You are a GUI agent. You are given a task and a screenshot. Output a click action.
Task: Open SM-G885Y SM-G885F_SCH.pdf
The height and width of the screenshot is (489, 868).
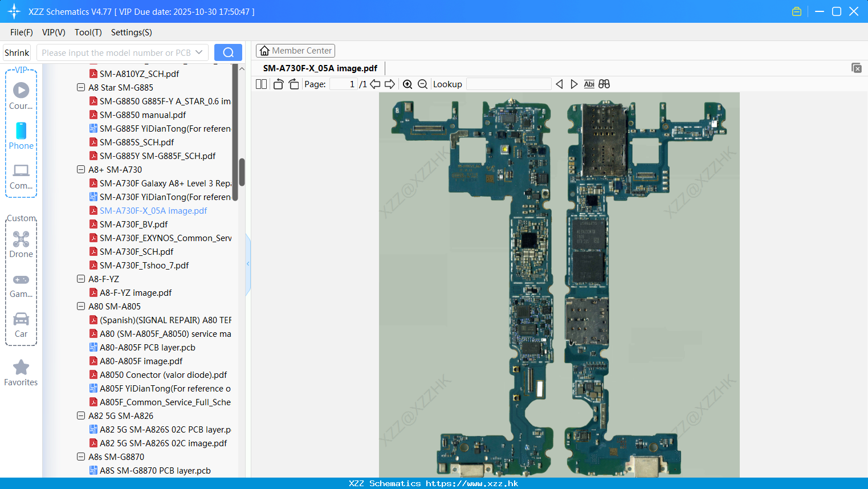pos(157,156)
